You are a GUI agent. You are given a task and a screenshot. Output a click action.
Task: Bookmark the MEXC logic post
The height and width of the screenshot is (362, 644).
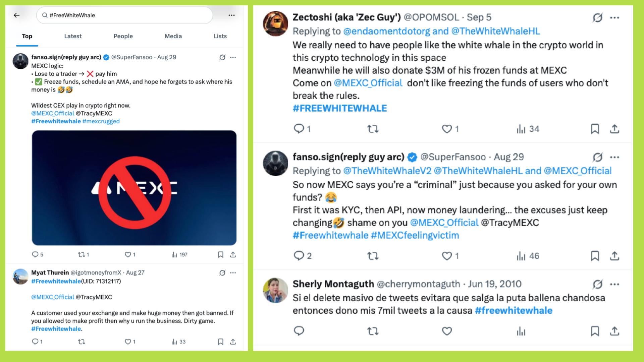tap(220, 255)
